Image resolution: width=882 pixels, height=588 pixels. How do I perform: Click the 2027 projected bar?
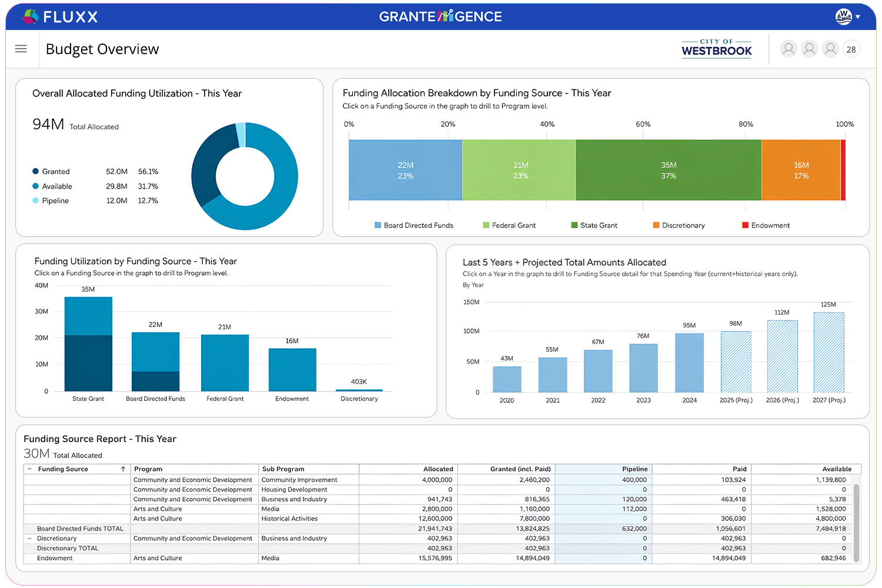coord(828,352)
